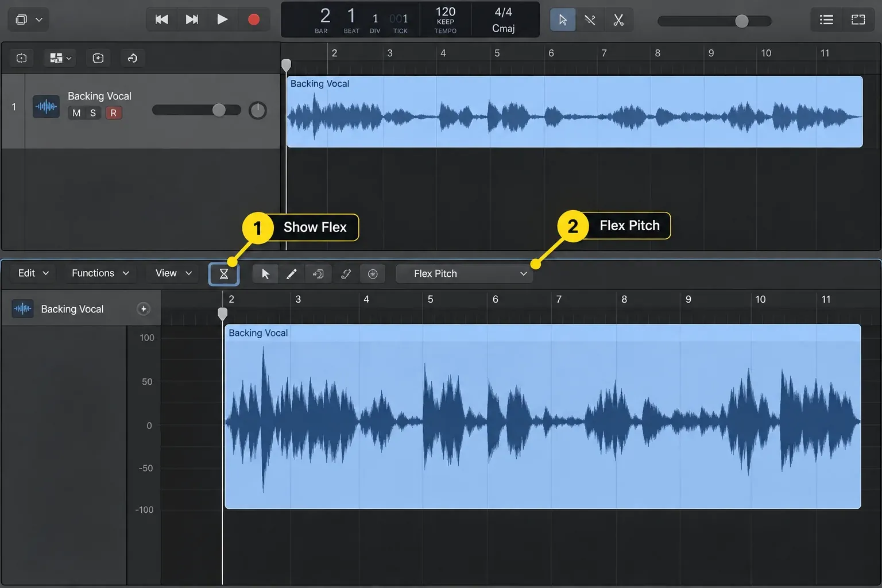
Task: Select the Pencil tool in the editor
Action: click(x=292, y=274)
